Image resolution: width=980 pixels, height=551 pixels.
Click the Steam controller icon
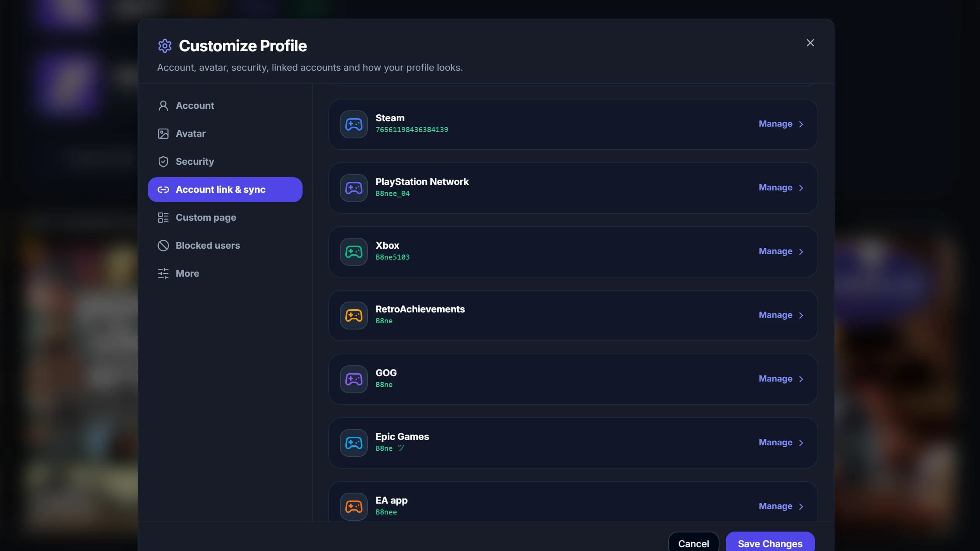(353, 124)
